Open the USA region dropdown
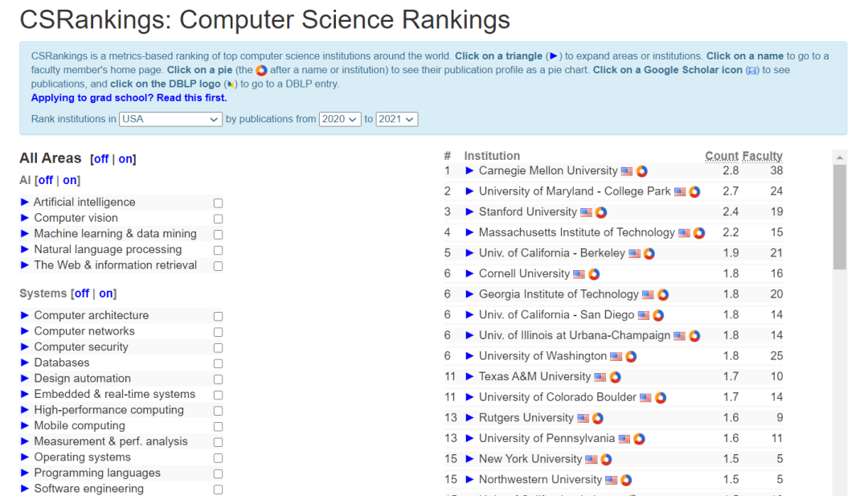The image size is (868, 496). point(170,119)
